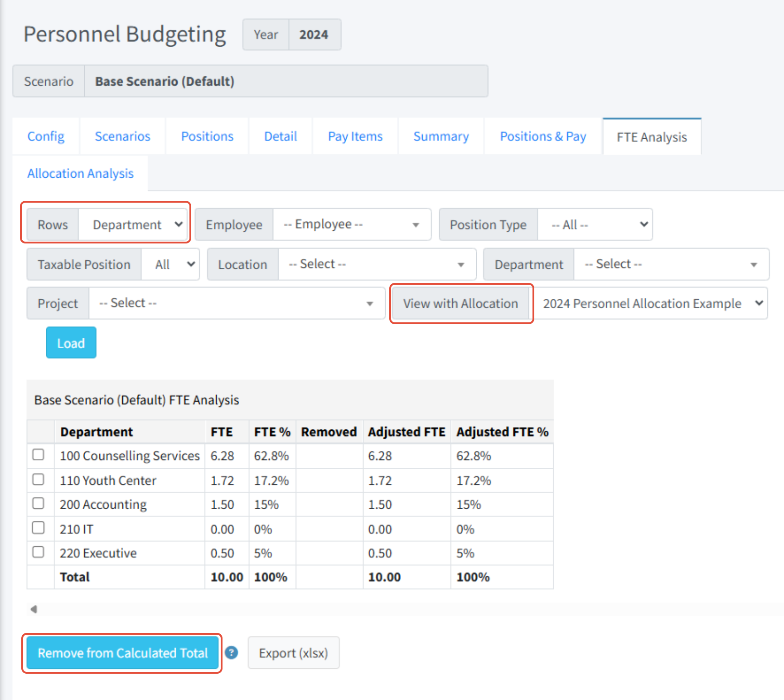
Task: Click Remove from Calculated Total button
Action: click(122, 653)
